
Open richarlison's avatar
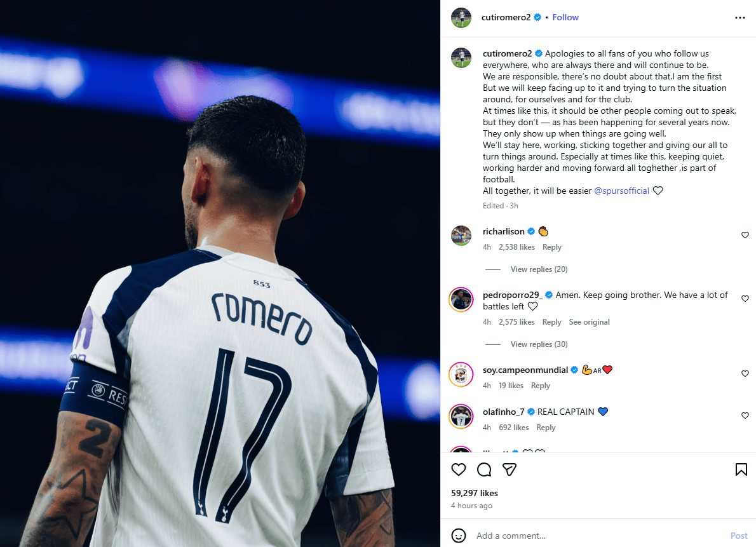461,236
